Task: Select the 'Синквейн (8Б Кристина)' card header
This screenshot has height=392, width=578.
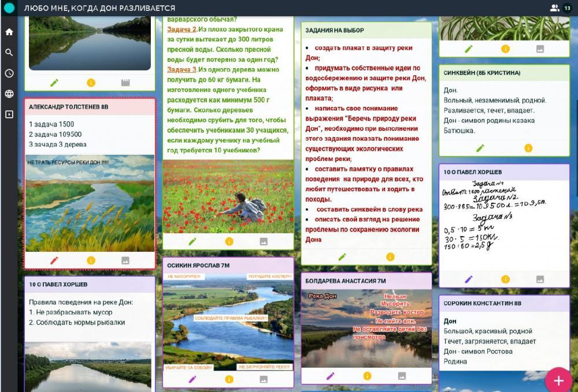Action: [504, 73]
